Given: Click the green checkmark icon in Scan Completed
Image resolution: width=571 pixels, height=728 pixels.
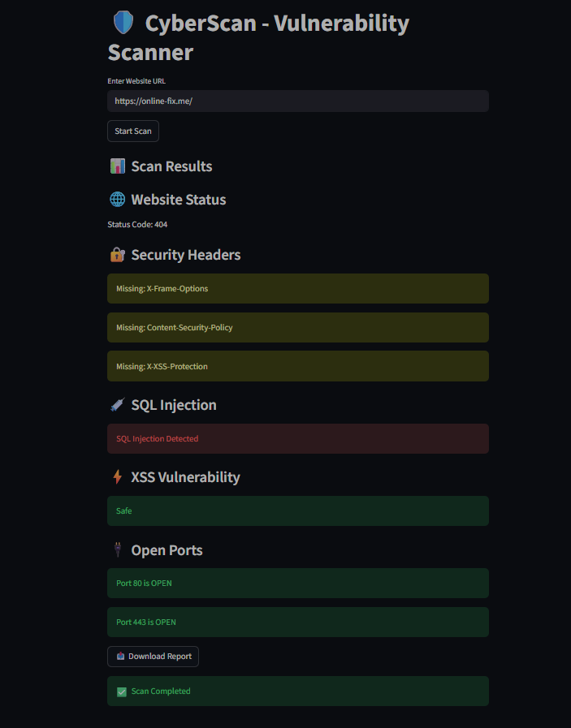Looking at the screenshot, I should pyautogui.click(x=122, y=691).
